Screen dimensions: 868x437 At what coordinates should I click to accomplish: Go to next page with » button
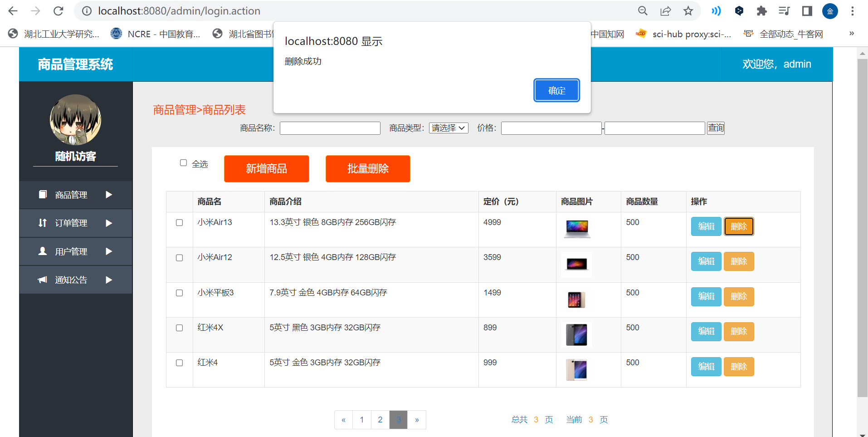(x=417, y=420)
